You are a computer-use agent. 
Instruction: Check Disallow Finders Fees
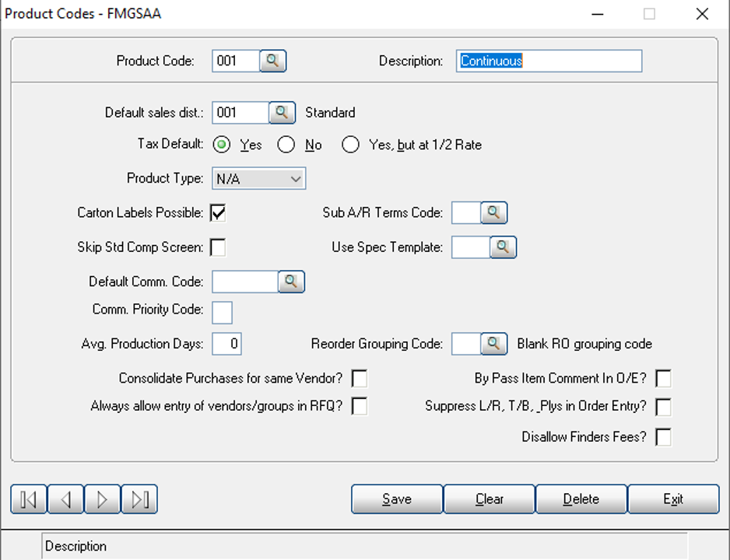click(663, 437)
